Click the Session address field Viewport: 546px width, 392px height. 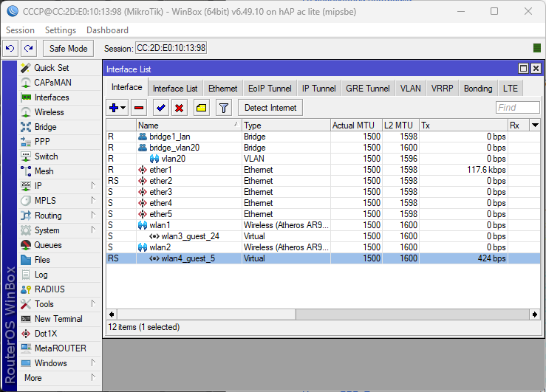click(x=171, y=48)
